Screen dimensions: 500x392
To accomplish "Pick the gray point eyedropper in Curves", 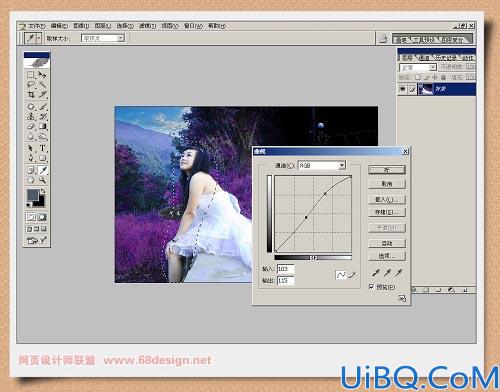I will pos(387,273).
